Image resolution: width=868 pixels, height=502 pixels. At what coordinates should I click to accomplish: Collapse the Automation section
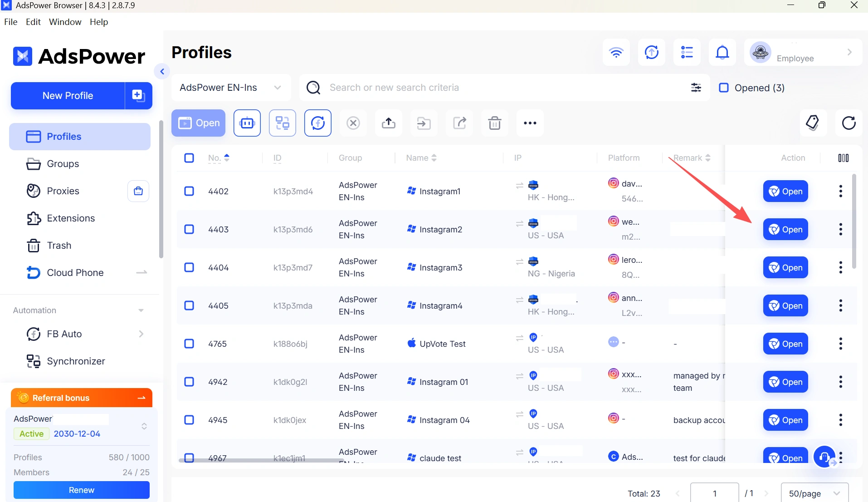coord(141,310)
